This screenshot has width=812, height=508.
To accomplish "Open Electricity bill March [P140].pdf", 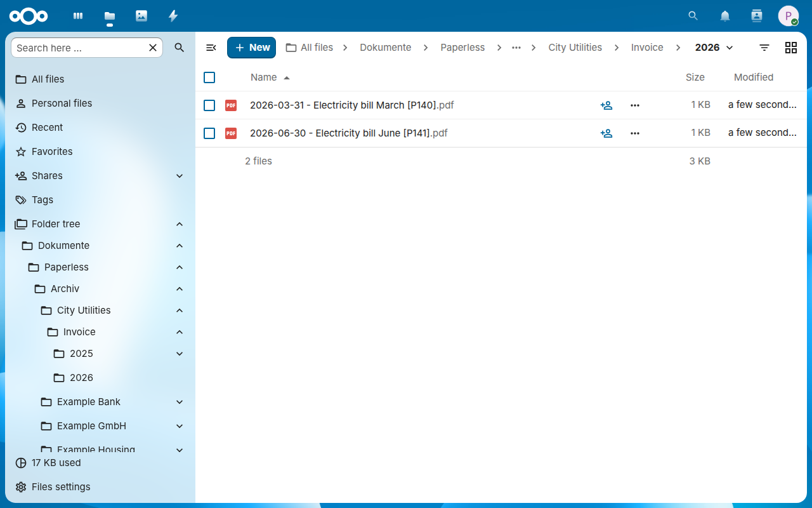I will 352,105.
